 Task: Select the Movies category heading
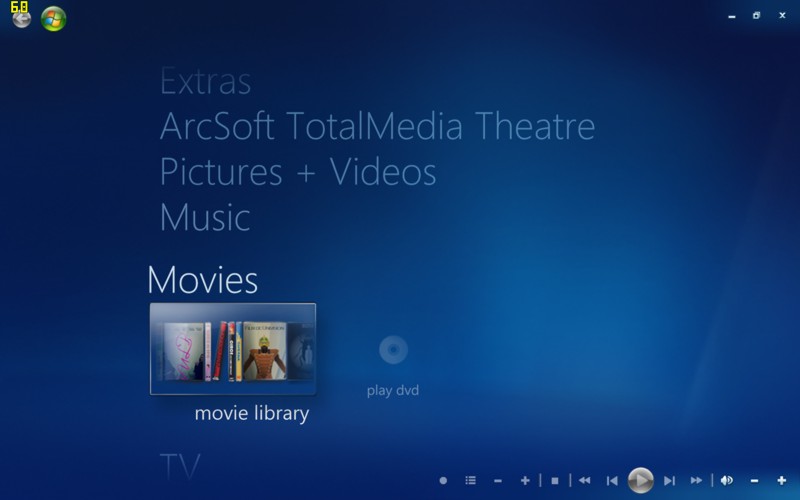pos(203,280)
